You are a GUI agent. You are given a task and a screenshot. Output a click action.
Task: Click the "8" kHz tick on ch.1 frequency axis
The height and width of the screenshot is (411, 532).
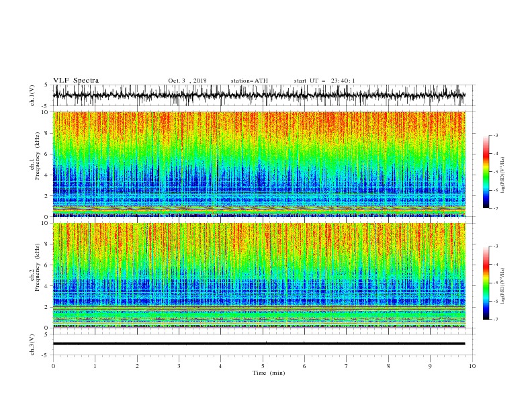click(x=46, y=133)
